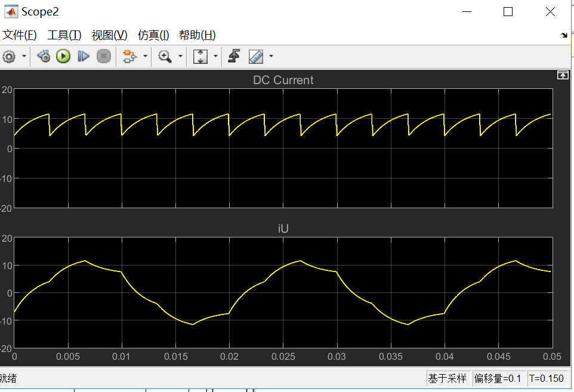Expand the measurements dropdown arrow
This screenshot has width=574, height=392.
[271, 56]
